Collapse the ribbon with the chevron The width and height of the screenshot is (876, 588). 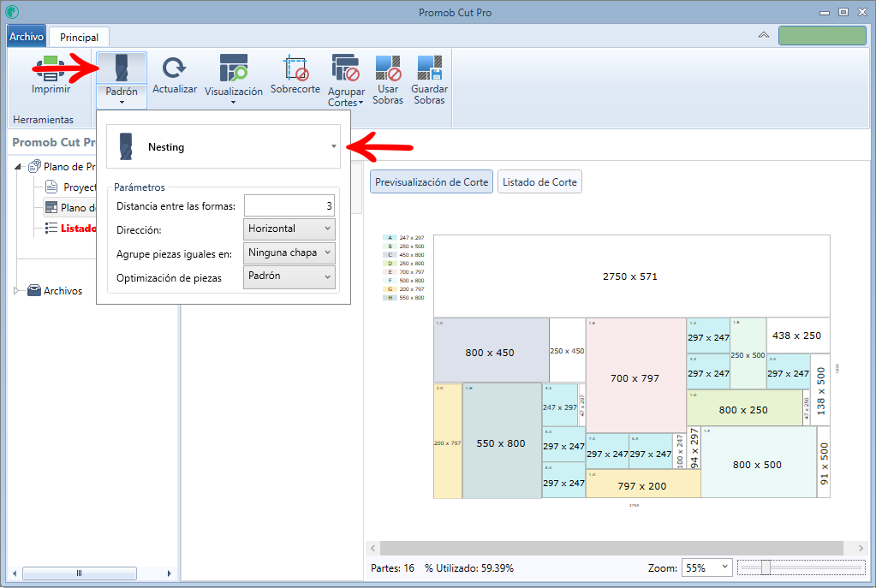pyautogui.click(x=763, y=35)
